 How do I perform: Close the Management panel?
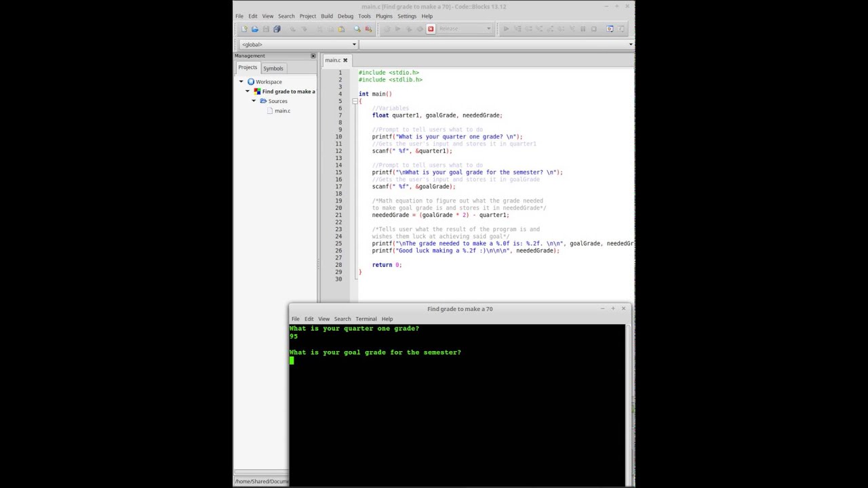coord(313,56)
